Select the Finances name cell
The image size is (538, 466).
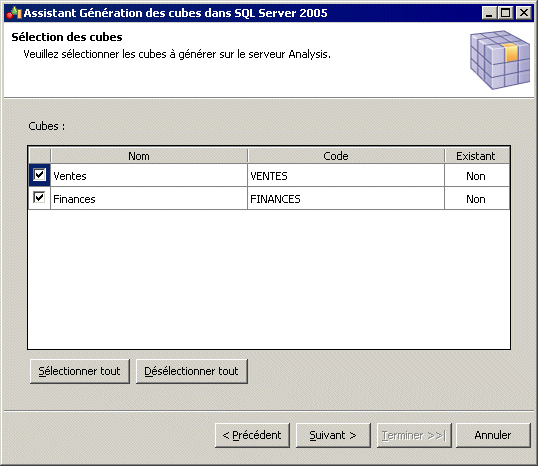coord(149,198)
